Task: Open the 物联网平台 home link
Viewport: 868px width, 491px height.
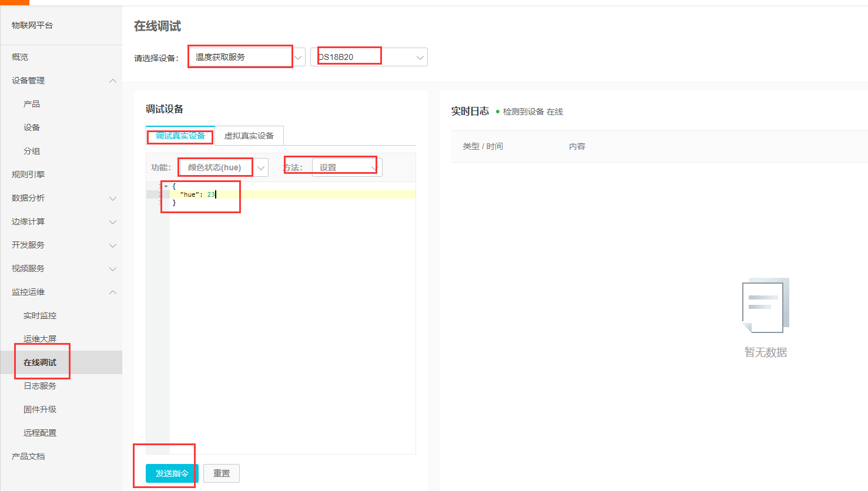Action: coord(32,25)
